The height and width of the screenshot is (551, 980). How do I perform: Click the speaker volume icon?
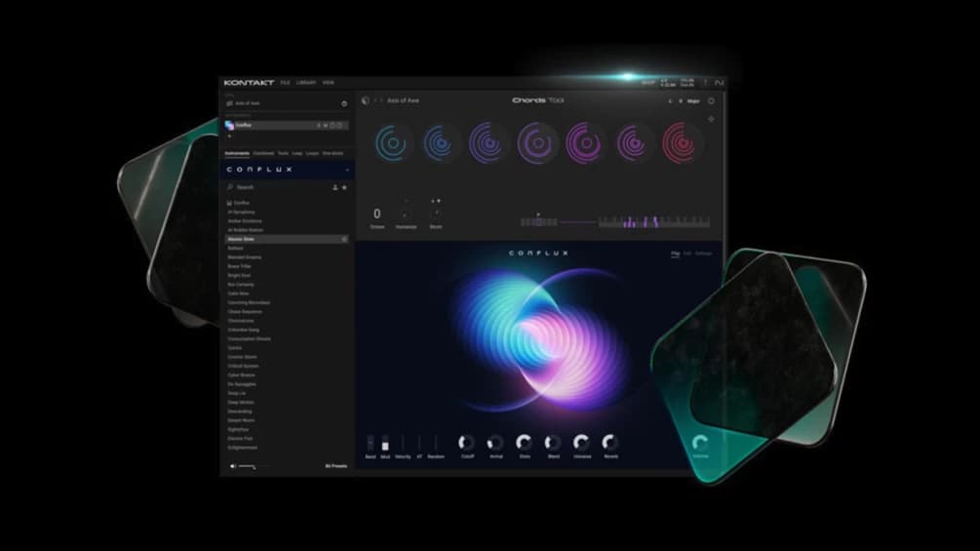[233, 466]
